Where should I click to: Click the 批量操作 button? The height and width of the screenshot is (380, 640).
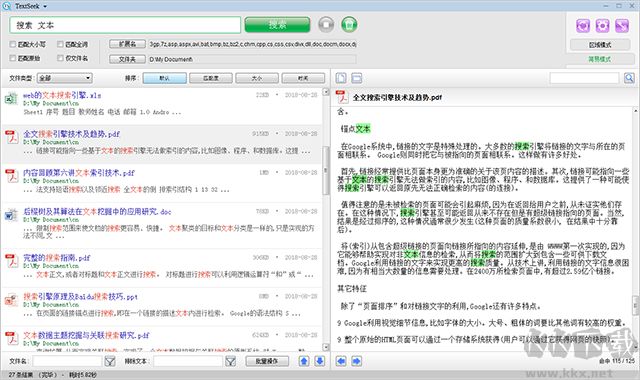coord(267,361)
